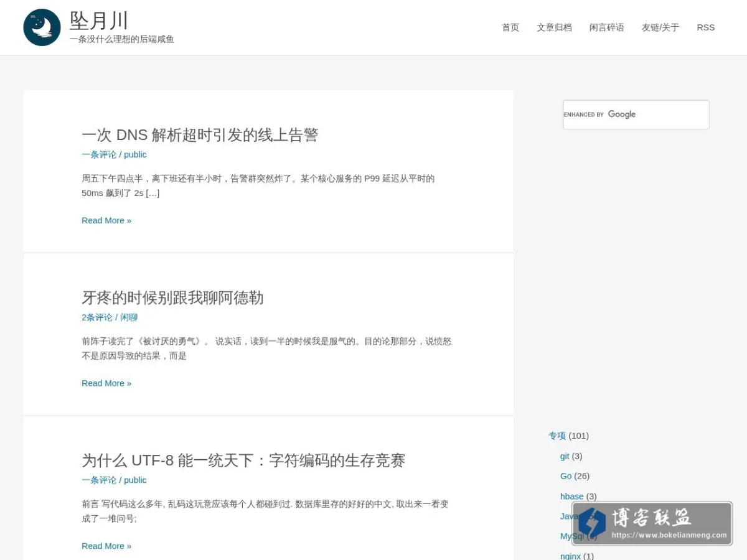Open 一条评论 under the DNS post
The image size is (747, 560).
click(x=99, y=154)
